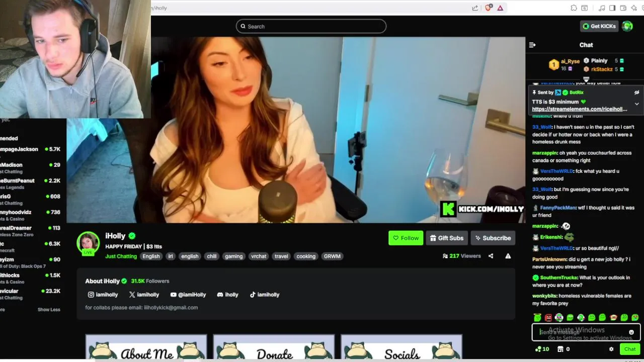Open iholly Discord link
The height and width of the screenshot is (362, 644).
click(x=227, y=295)
